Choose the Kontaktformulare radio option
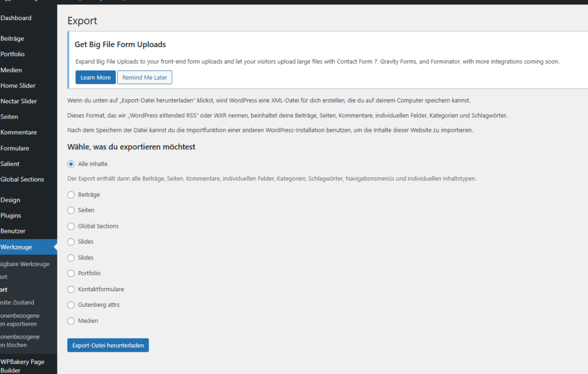This screenshot has height=374, width=588. pyautogui.click(x=71, y=290)
